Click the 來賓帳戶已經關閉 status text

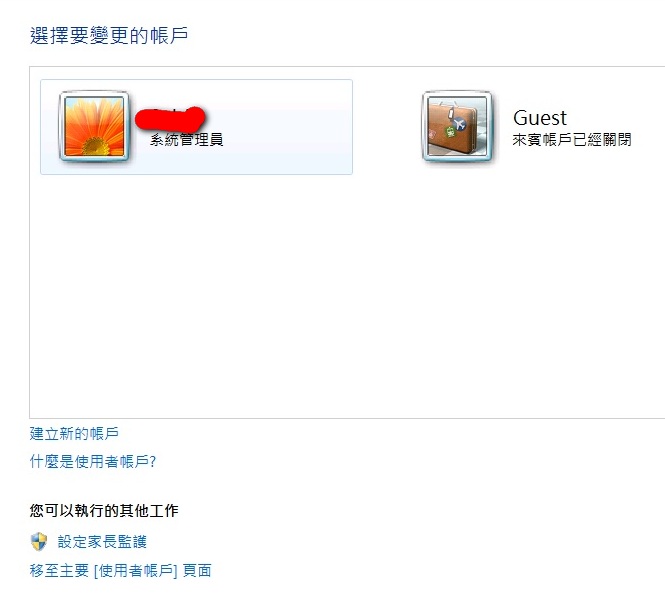click(x=572, y=140)
